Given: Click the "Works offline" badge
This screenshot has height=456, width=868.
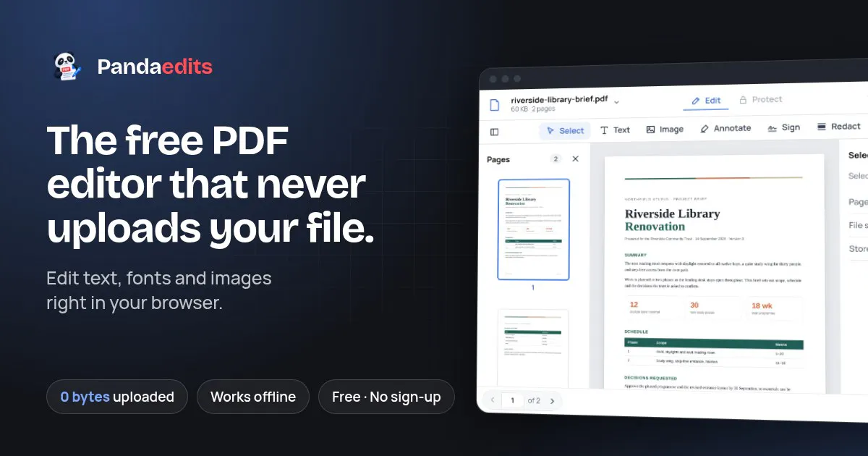Looking at the screenshot, I should click(253, 397).
